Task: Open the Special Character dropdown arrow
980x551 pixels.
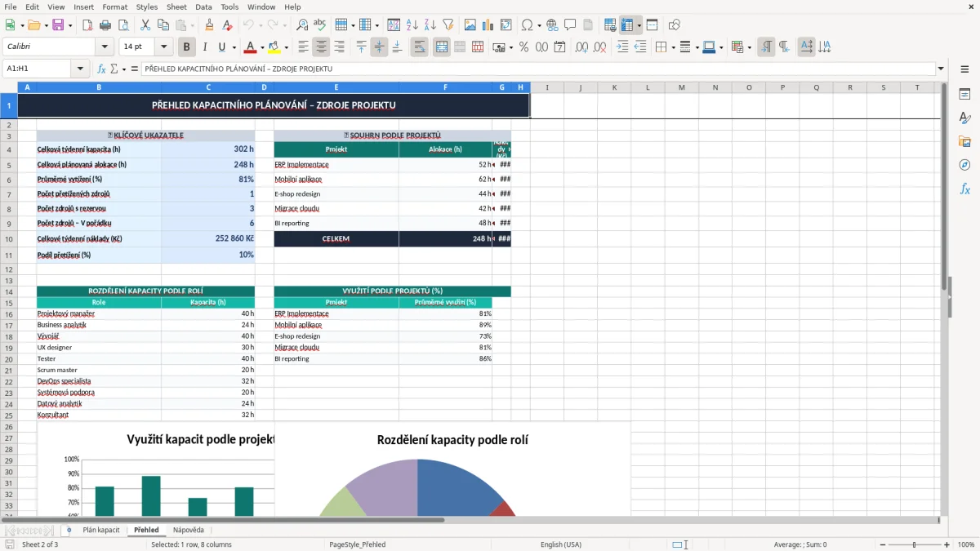Action: [x=539, y=25]
